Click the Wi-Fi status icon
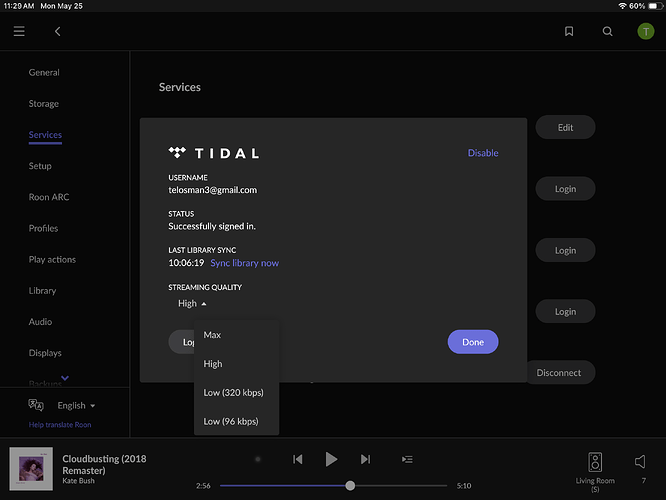 click(x=622, y=6)
